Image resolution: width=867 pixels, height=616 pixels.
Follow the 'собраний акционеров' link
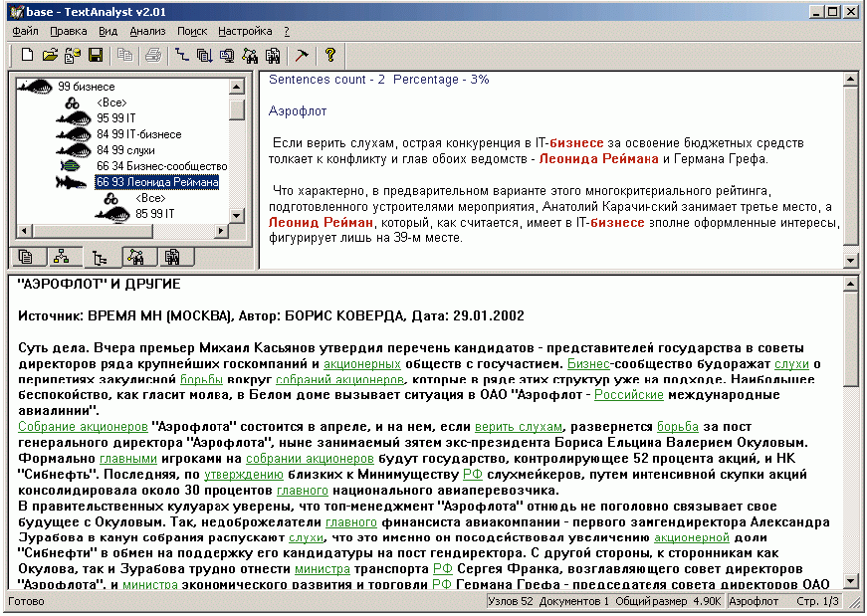click(339, 379)
